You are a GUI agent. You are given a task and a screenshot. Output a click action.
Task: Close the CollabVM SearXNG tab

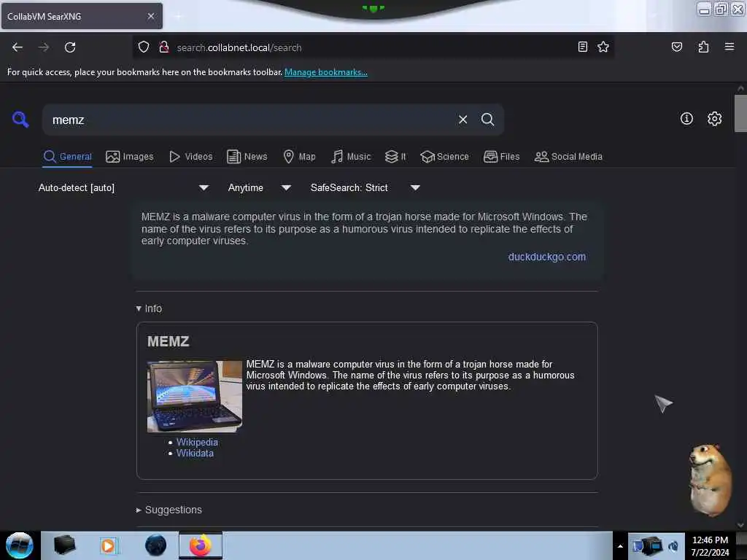coord(151,16)
